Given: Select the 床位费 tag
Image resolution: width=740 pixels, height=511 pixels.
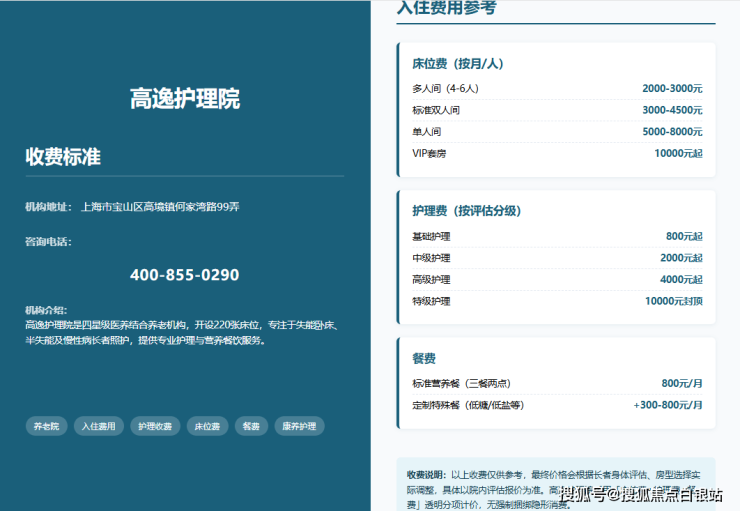Looking at the screenshot, I should coord(207,426).
